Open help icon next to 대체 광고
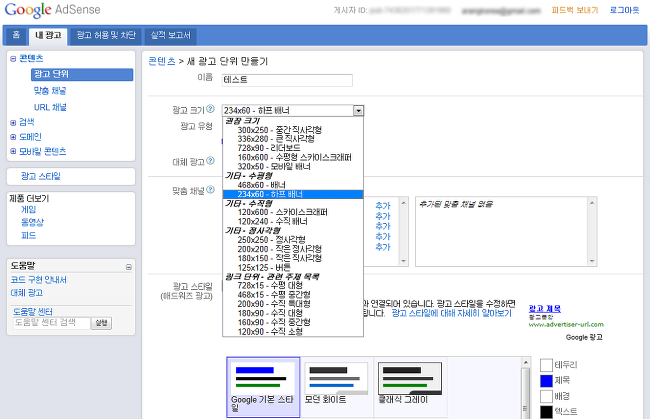 click(x=211, y=160)
